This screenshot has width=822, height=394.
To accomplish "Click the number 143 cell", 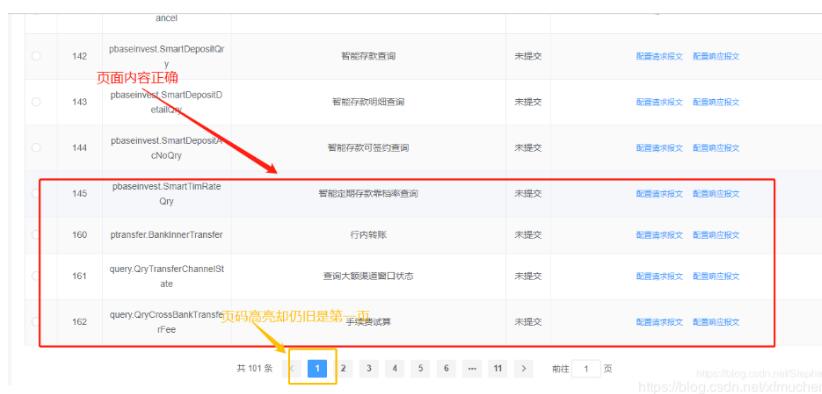I will [x=79, y=102].
